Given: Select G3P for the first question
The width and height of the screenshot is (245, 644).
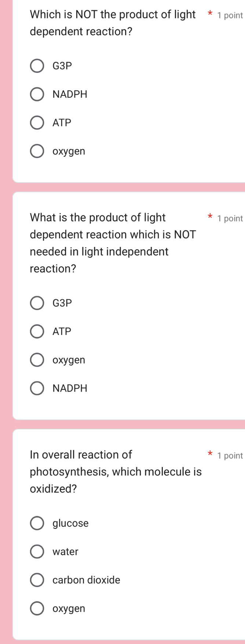Looking at the screenshot, I should pos(37,66).
